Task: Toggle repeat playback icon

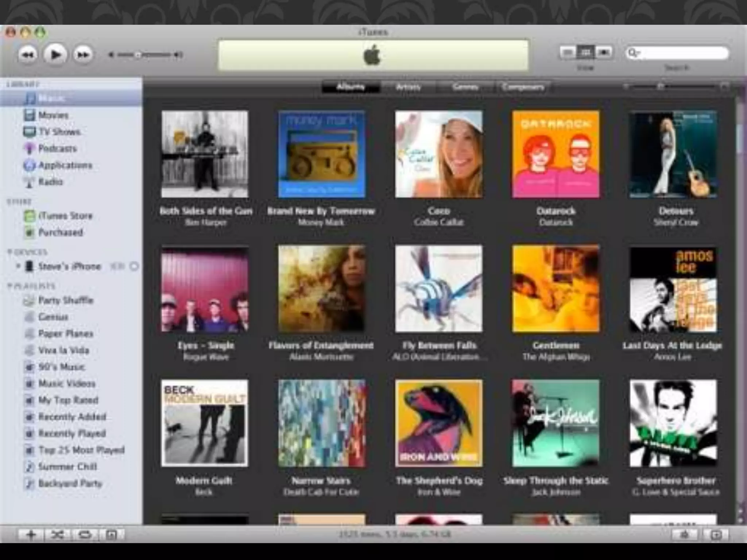Action: pyautogui.click(x=85, y=535)
